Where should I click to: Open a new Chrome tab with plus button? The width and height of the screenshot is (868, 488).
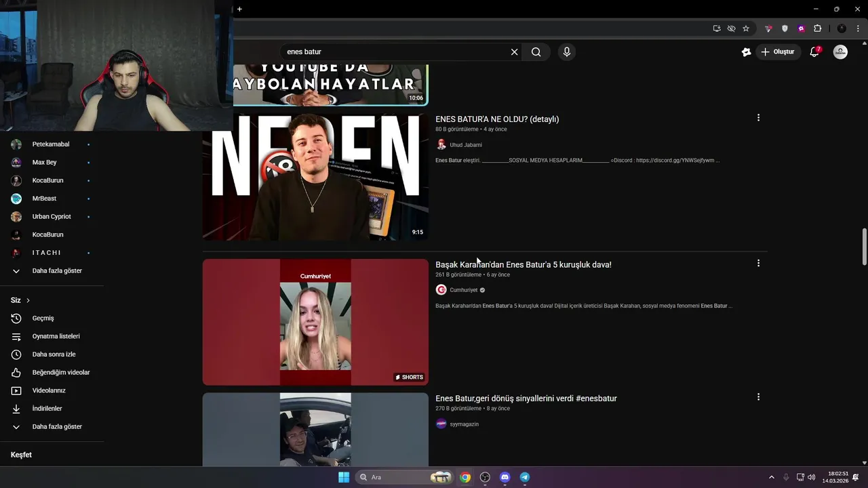point(239,9)
